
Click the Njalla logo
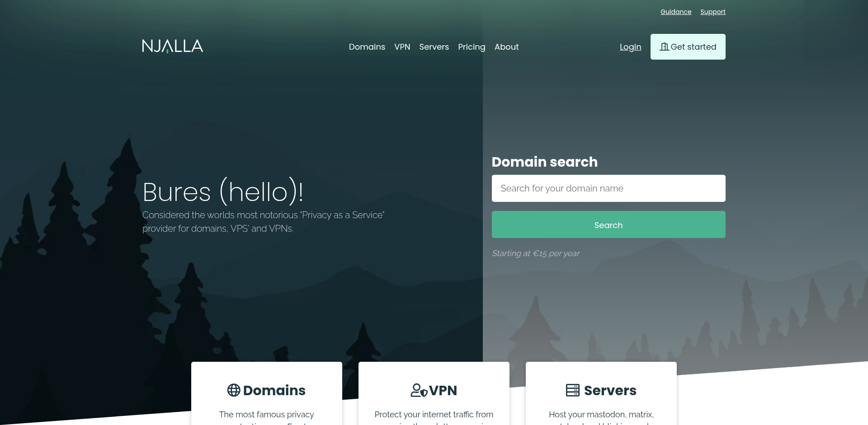172,46
